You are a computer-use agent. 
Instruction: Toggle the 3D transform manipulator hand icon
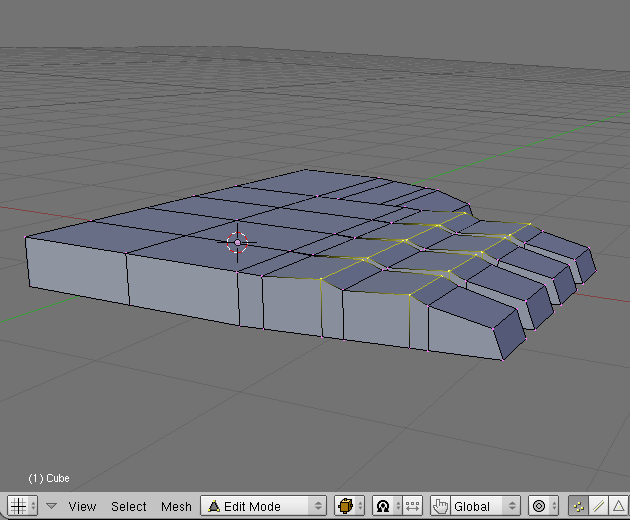click(x=440, y=506)
